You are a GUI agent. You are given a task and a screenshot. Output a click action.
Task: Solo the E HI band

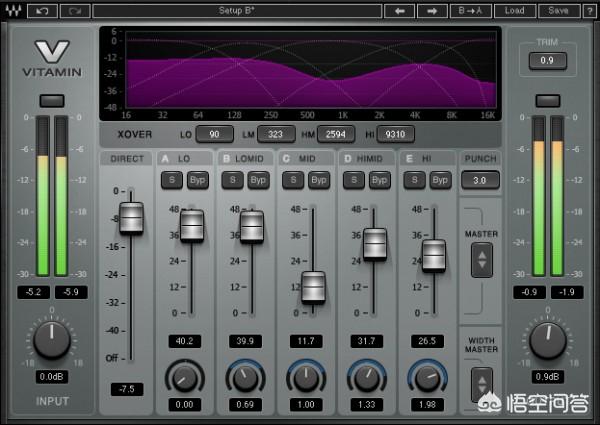coord(414,180)
